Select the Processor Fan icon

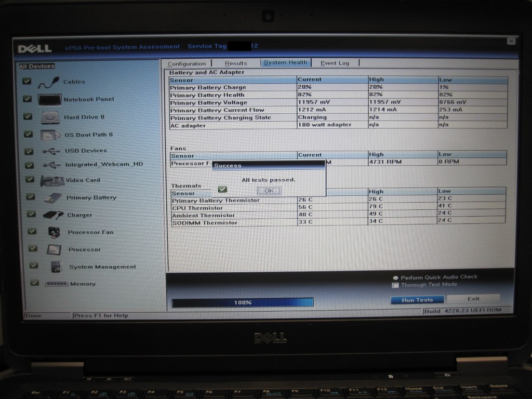(x=54, y=232)
